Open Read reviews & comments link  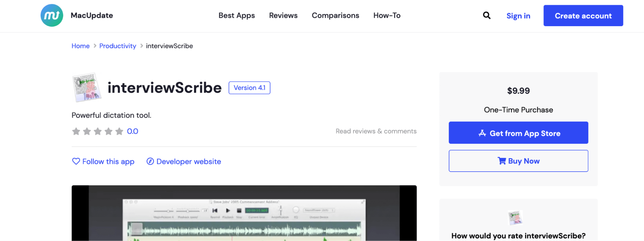[376, 131]
